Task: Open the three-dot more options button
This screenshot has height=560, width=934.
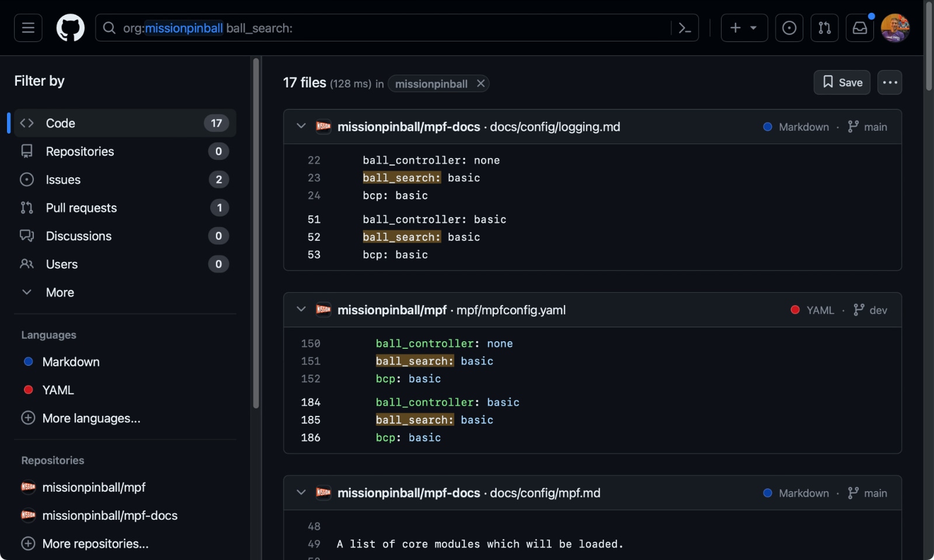Action: tap(890, 83)
